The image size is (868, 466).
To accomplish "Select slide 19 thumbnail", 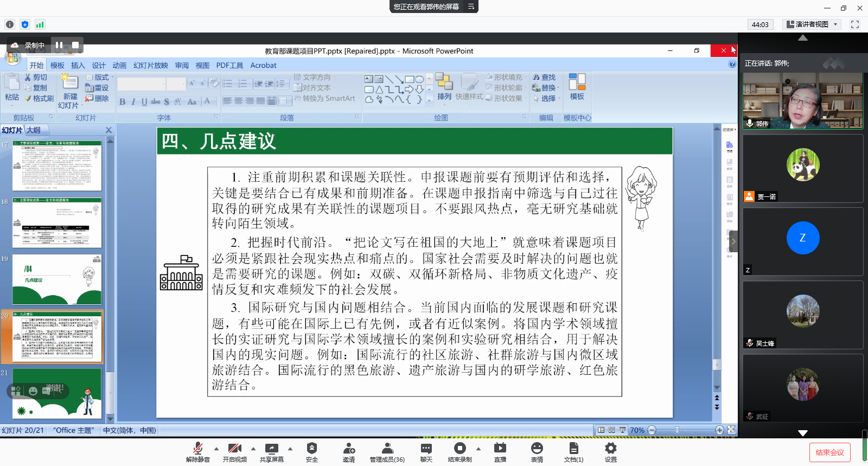I will tap(57, 279).
